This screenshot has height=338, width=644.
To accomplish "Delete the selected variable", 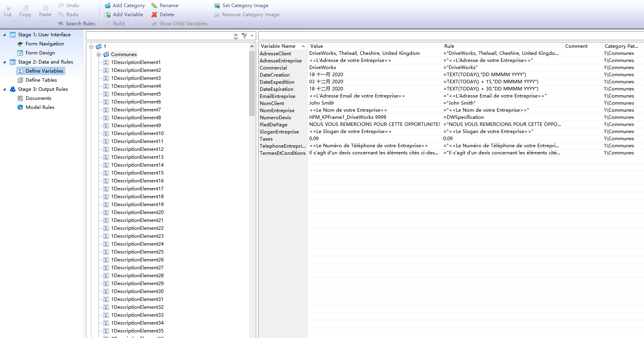I will click(x=163, y=15).
